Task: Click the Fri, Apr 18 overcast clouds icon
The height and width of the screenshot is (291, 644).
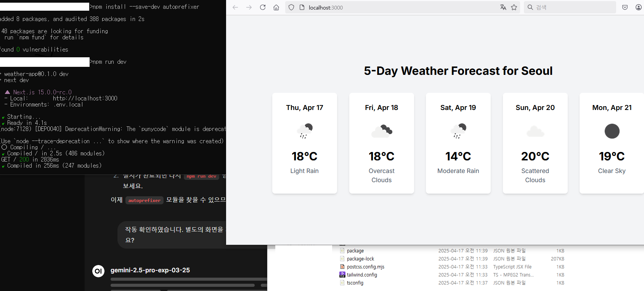Action: click(x=382, y=131)
